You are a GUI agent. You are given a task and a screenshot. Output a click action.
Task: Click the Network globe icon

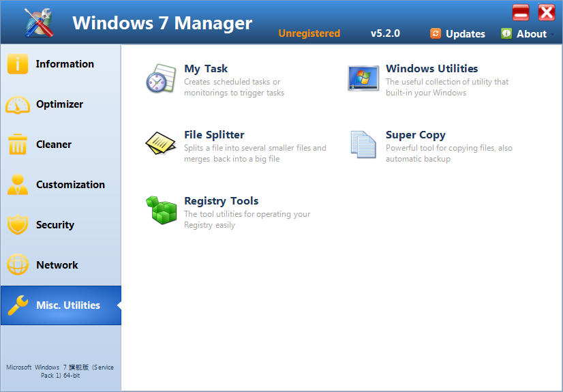coord(18,265)
